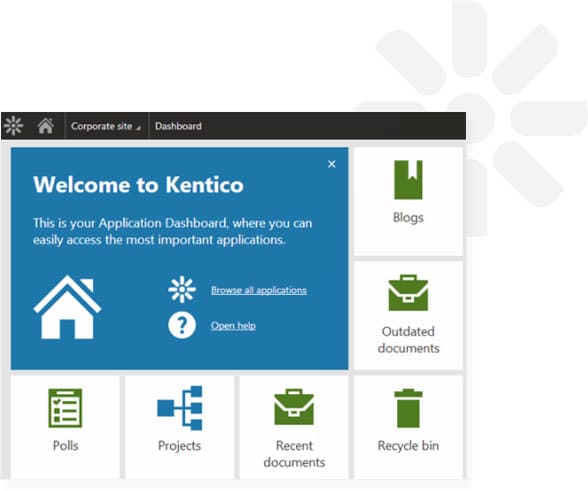Open the Kentico application list icon

(14, 126)
